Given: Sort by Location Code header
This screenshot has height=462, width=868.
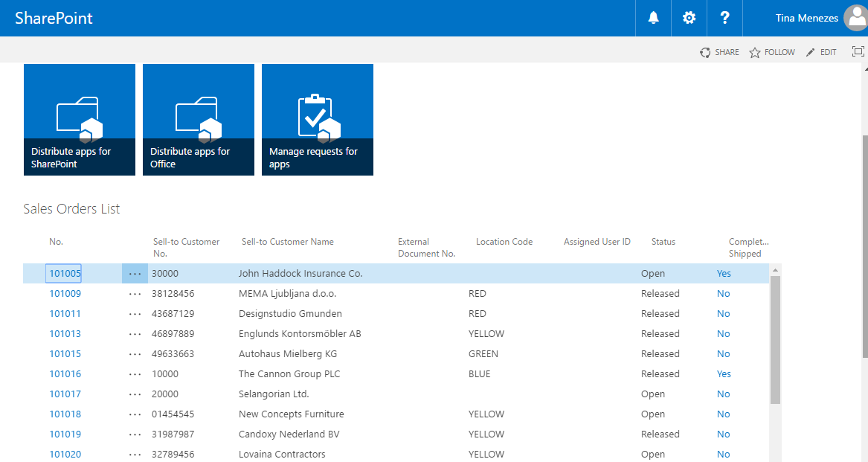Looking at the screenshot, I should pyautogui.click(x=504, y=242).
